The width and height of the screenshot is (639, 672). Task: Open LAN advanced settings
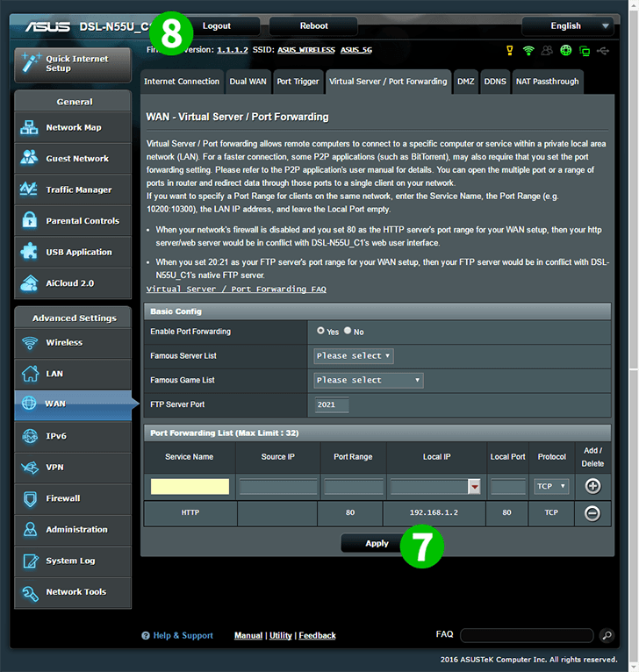(x=73, y=374)
